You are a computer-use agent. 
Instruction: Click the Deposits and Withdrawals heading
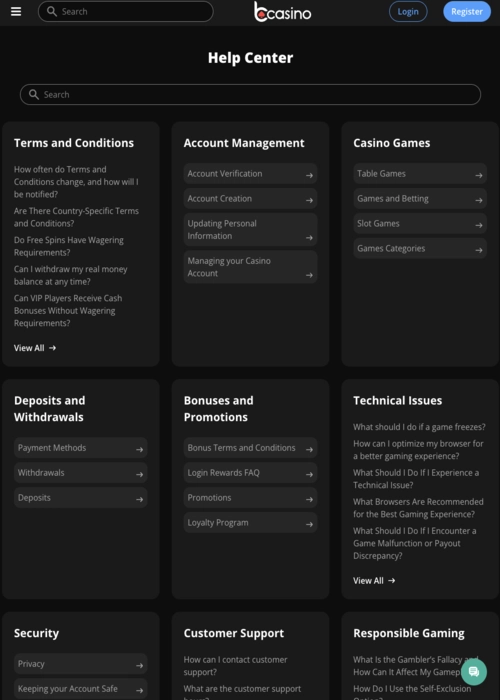pyautogui.click(x=50, y=408)
